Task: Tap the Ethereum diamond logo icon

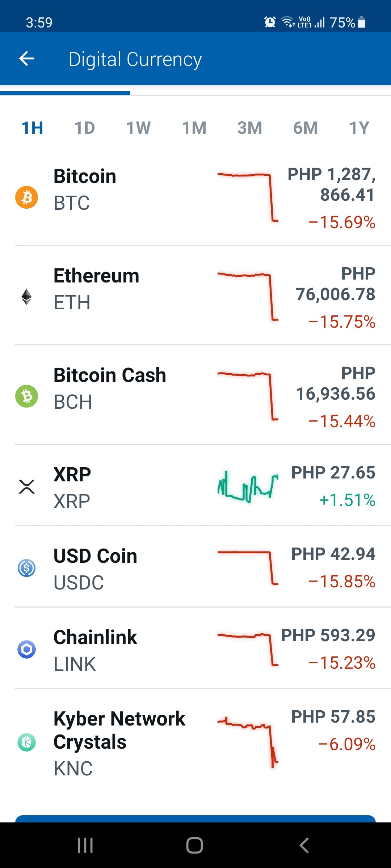Action: [x=26, y=297]
